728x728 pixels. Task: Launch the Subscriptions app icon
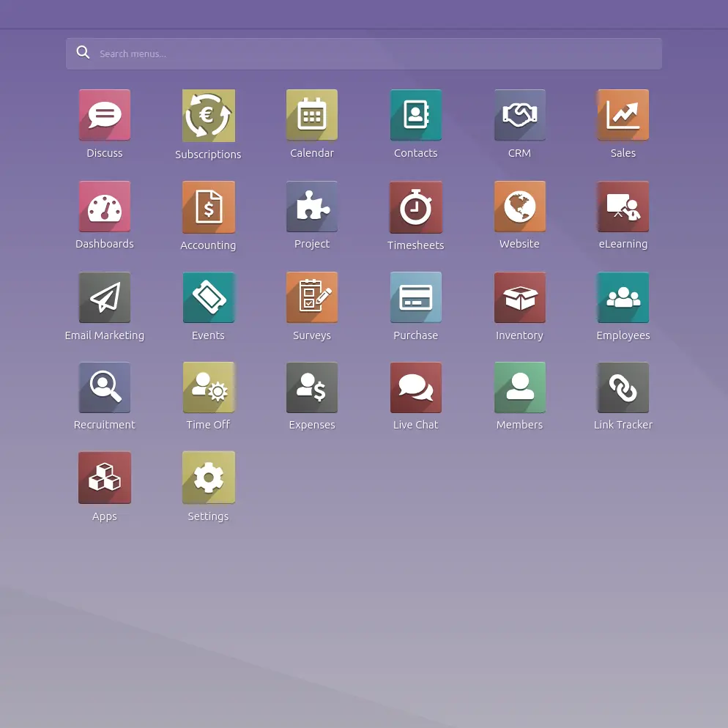pyautogui.click(x=209, y=116)
